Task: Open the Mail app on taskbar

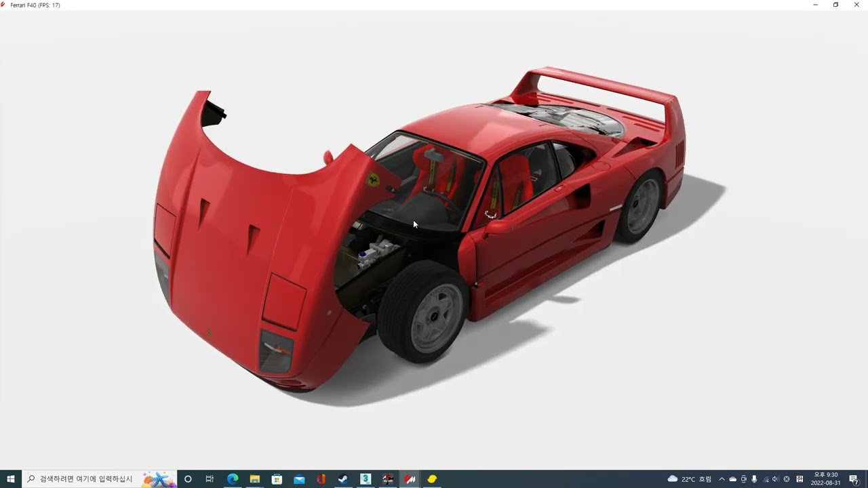Action: [299, 479]
